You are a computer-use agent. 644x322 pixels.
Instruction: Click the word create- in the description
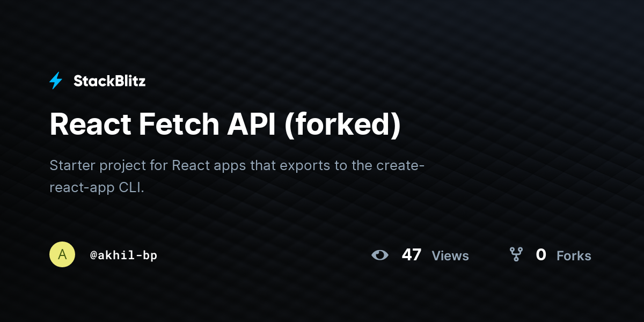coord(400,165)
